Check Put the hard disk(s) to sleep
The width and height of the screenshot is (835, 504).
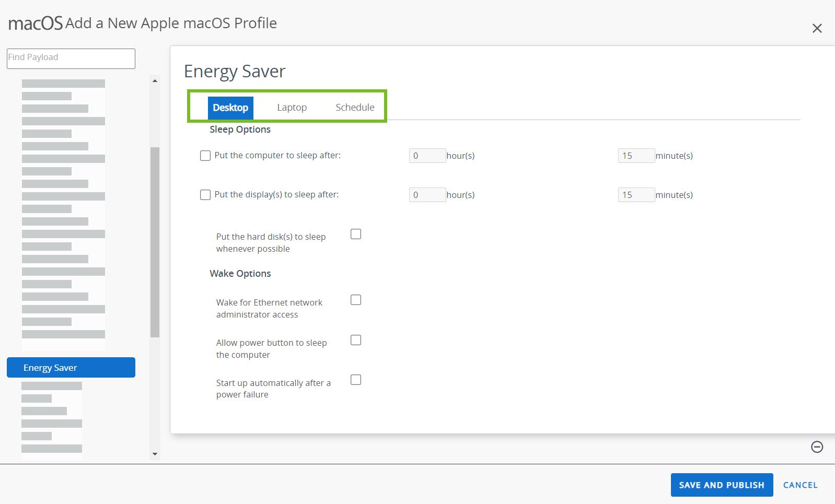coord(356,234)
